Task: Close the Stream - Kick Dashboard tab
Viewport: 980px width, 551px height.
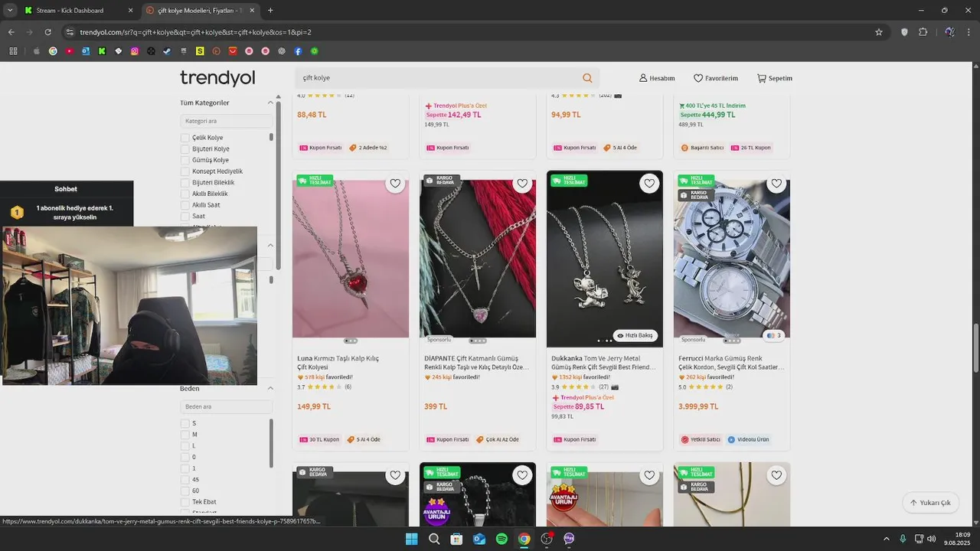Action: (130, 10)
